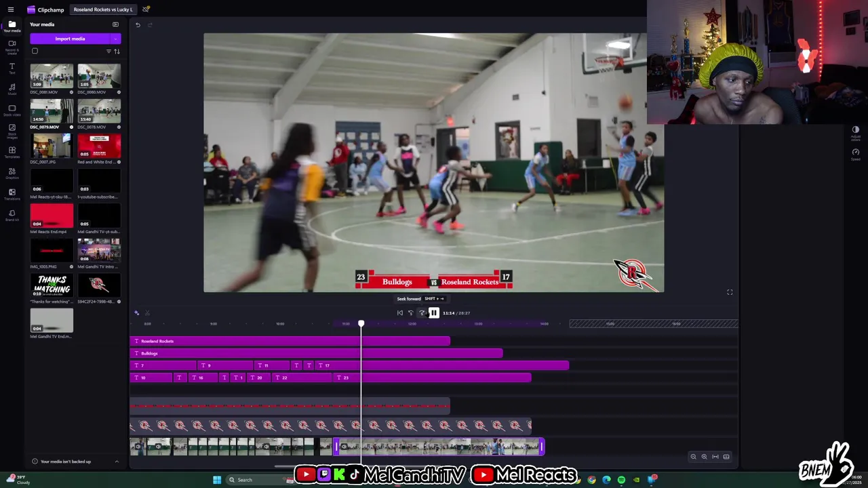
Task: Select the IMG_1003.PNG thumbnail
Action: tap(52, 251)
